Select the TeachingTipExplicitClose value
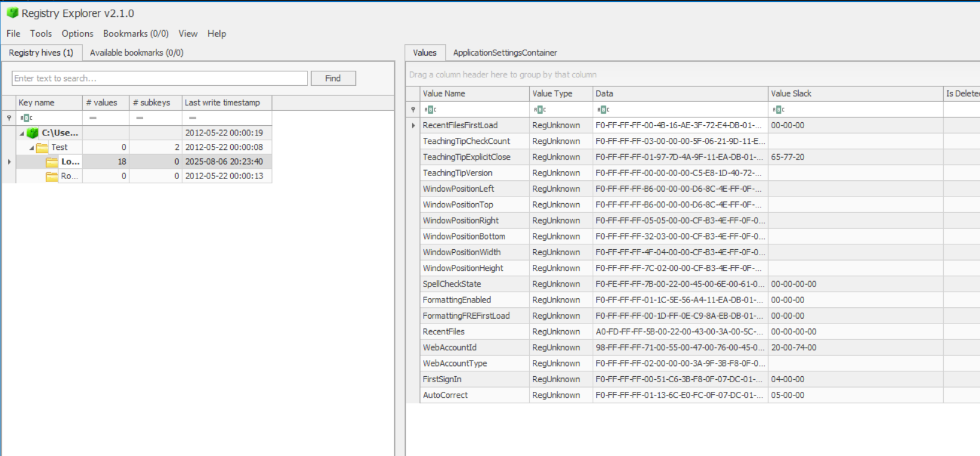This screenshot has width=980, height=456. [x=466, y=157]
